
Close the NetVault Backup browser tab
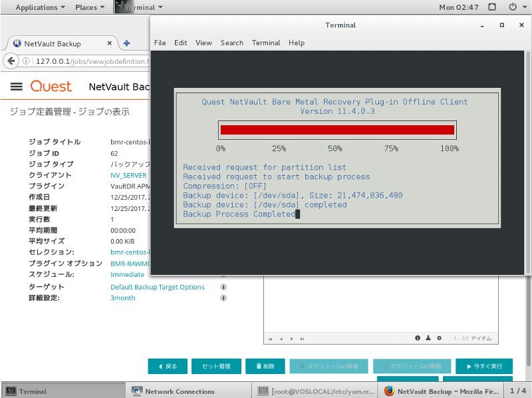pos(109,43)
